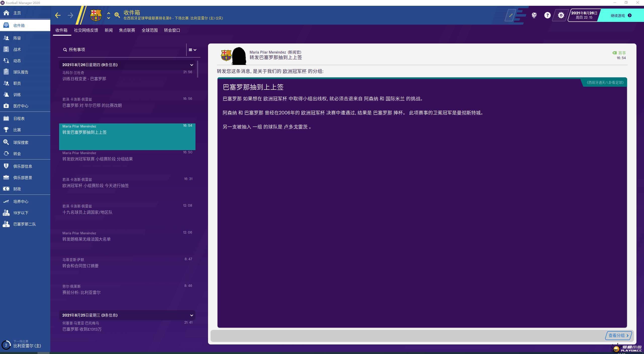Switch to the 收件箱 tab
644x354 pixels.
point(61,30)
